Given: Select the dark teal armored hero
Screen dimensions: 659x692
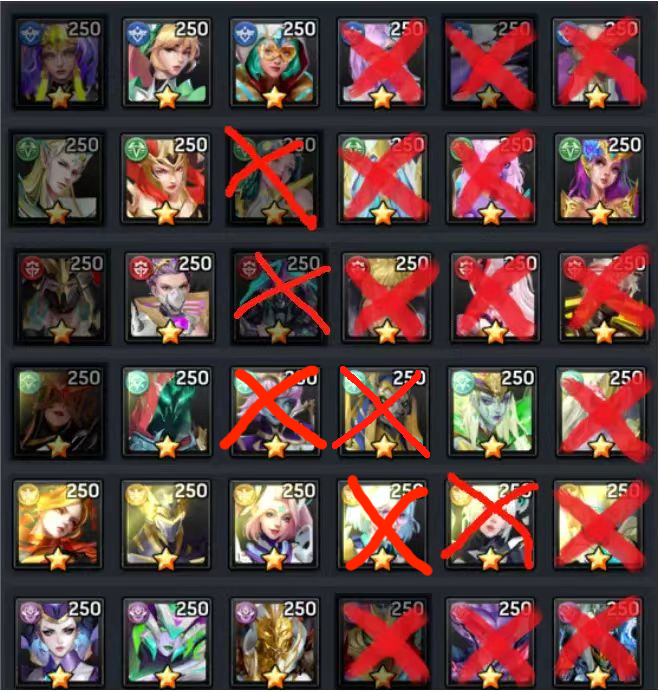Looking at the screenshot, I should 166,412.
